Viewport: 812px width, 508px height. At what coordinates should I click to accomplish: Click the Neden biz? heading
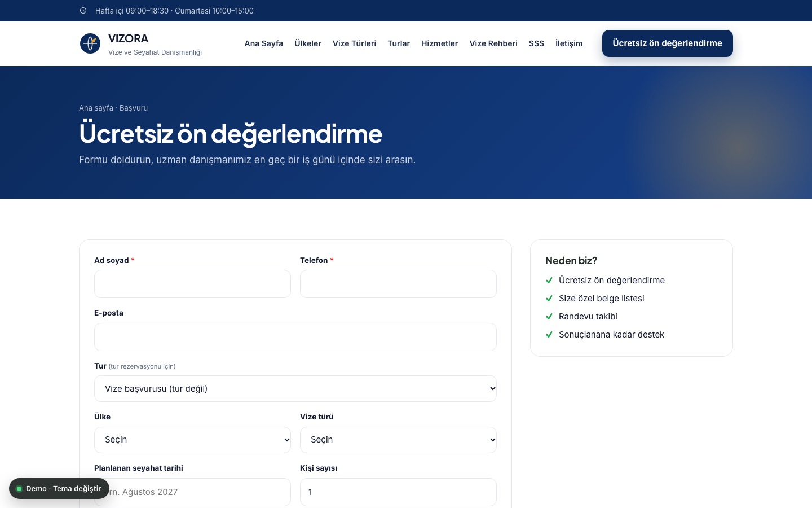click(x=571, y=261)
